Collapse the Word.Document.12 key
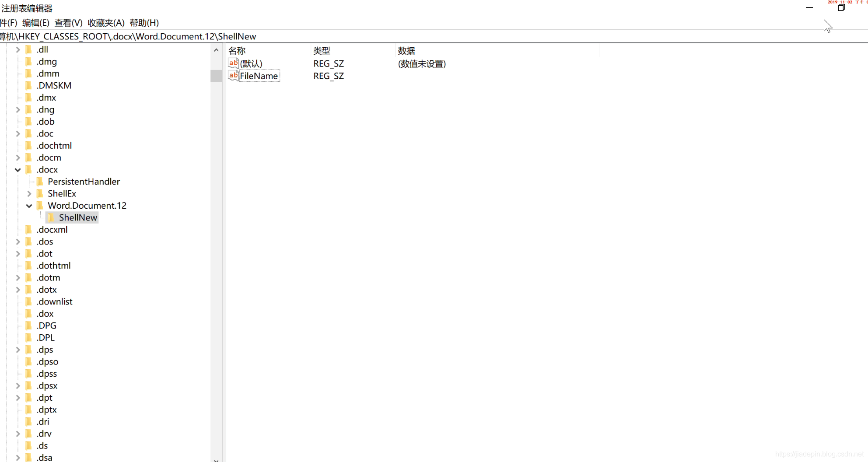This screenshot has width=868, height=462. click(x=29, y=206)
